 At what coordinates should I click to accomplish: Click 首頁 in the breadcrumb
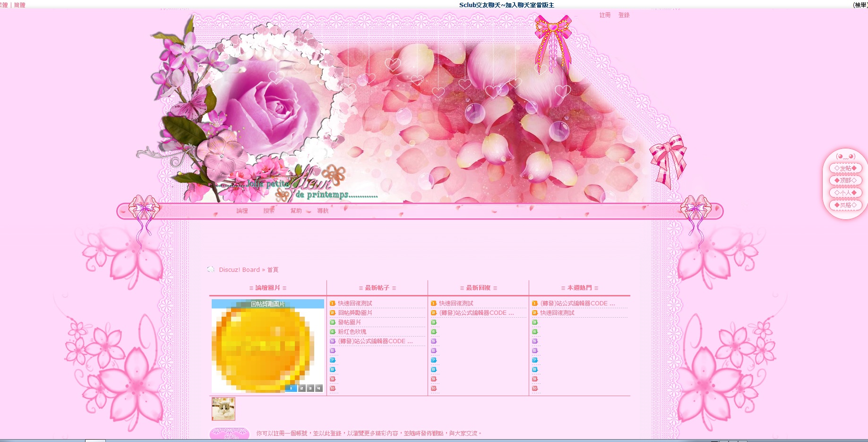click(x=273, y=270)
